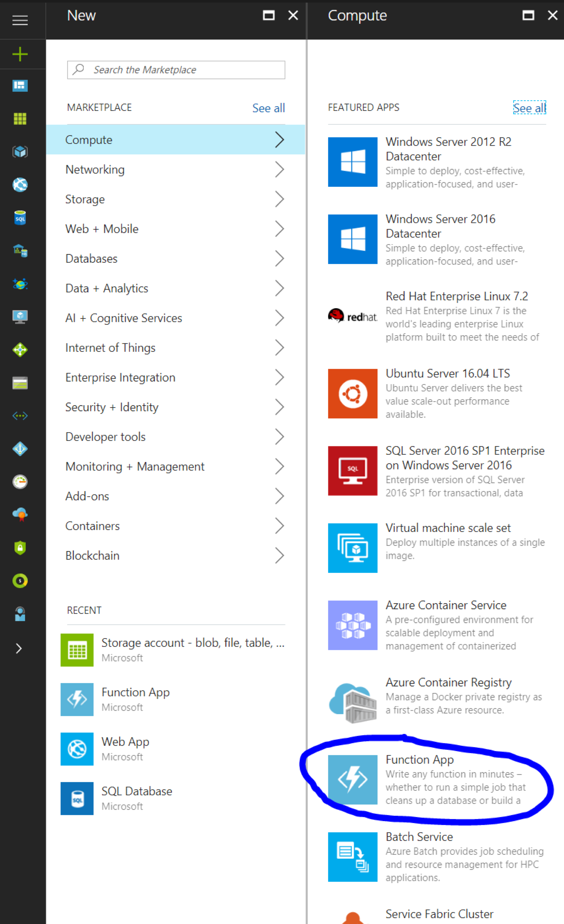Open Virtual machines monitor icon in sidebar
564x924 pixels.
tap(20, 317)
